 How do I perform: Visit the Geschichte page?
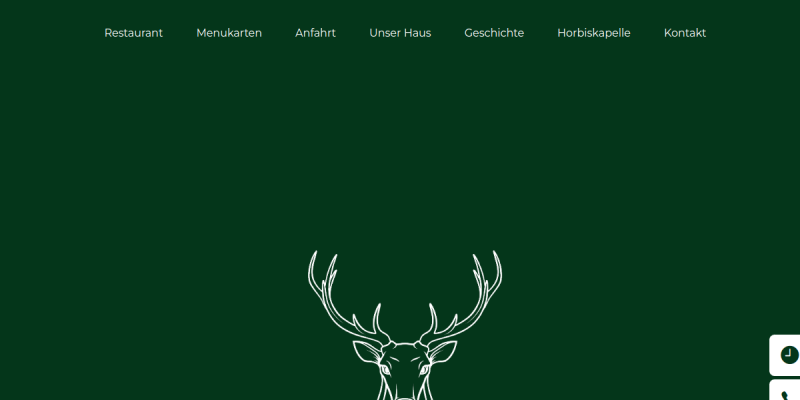(x=494, y=33)
